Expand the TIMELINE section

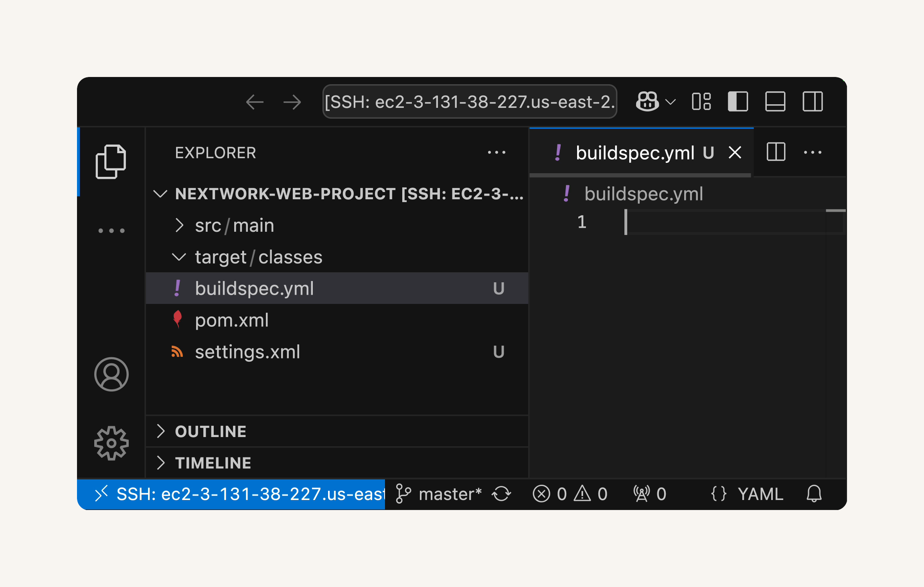[337, 463]
